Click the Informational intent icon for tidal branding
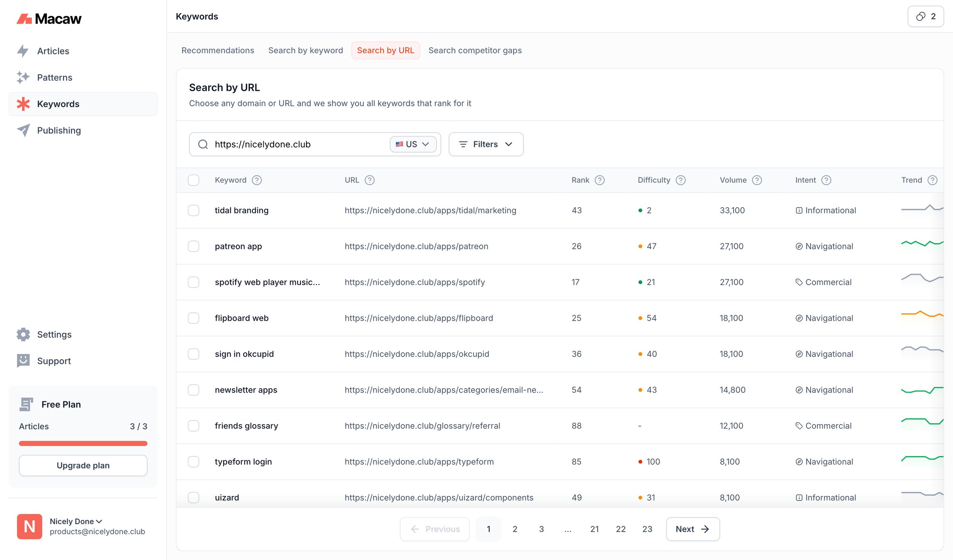 (799, 210)
